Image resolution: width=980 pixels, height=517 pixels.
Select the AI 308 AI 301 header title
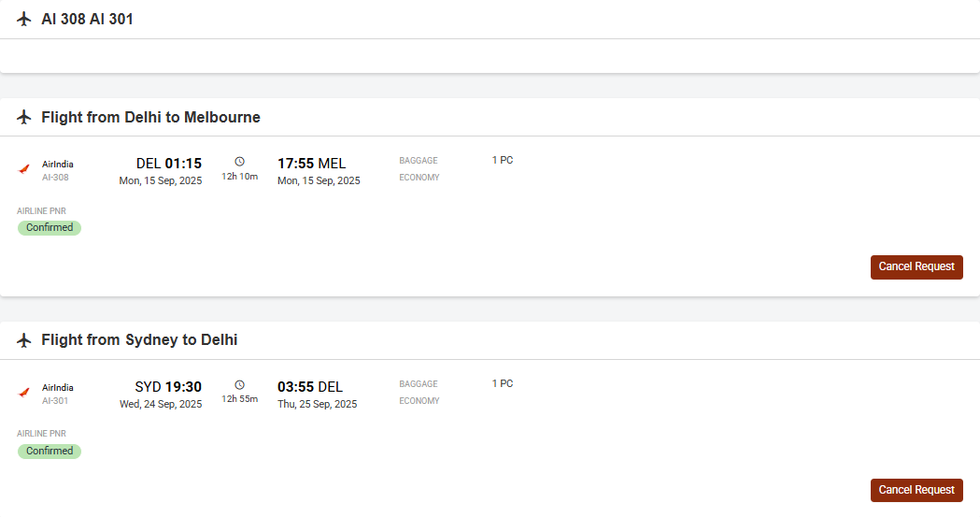[x=88, y=20]
